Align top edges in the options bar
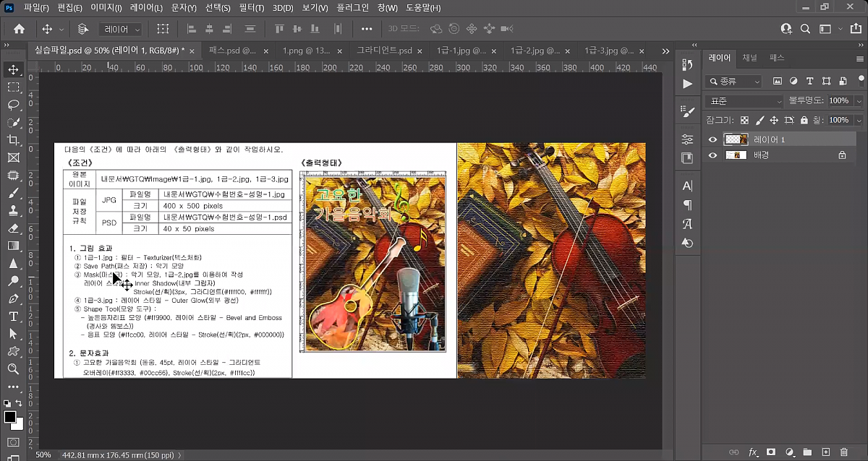Screen dimensions: 868x461 [280, 29]
